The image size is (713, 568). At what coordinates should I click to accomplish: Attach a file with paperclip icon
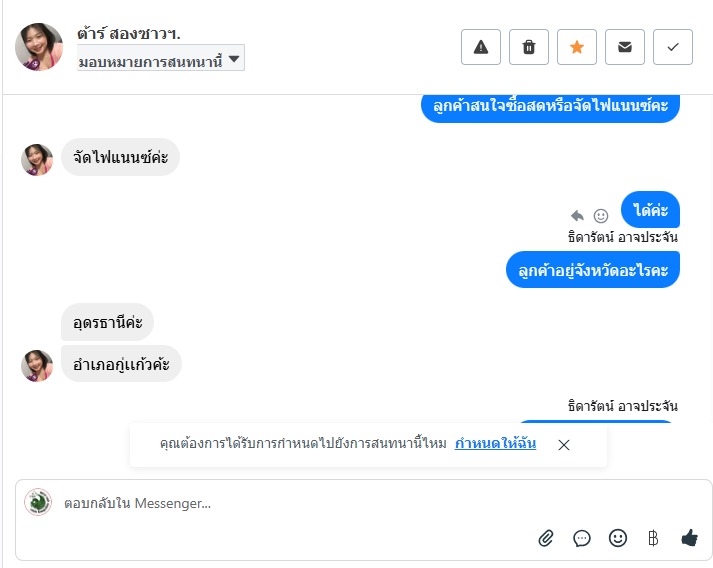tap(546, 538)
